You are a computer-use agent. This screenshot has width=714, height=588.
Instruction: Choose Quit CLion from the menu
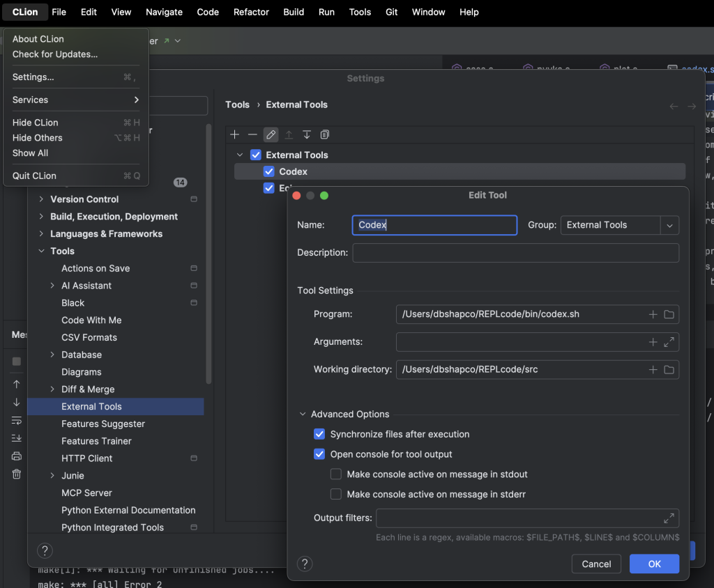35,176
